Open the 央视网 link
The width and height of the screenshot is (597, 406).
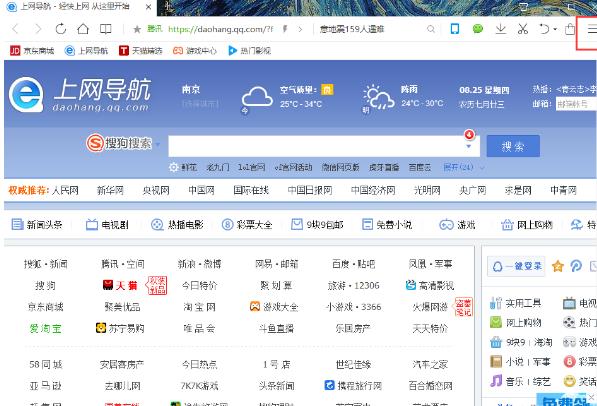pyautogui.click(x=156, y=190)
